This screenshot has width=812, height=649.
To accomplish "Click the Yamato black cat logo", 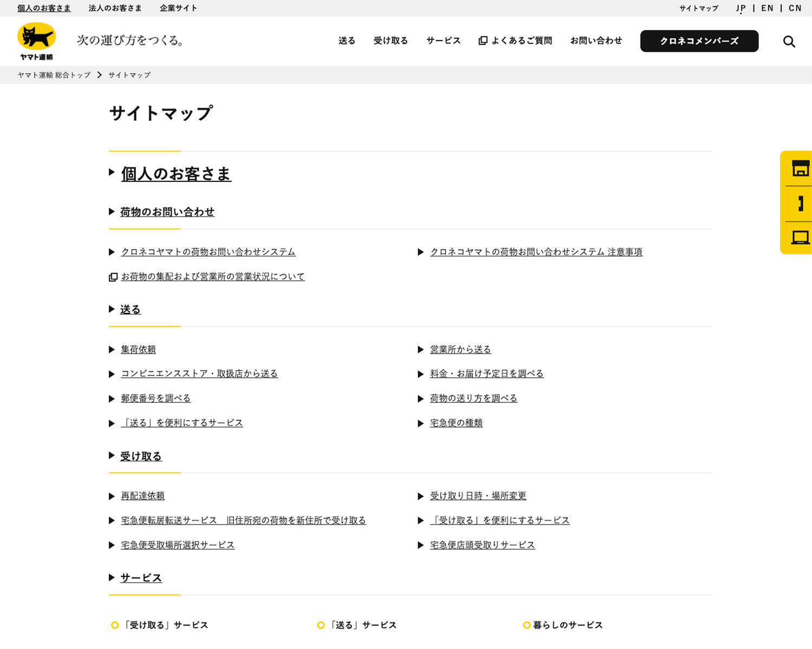I will click(x=36, y=41).
